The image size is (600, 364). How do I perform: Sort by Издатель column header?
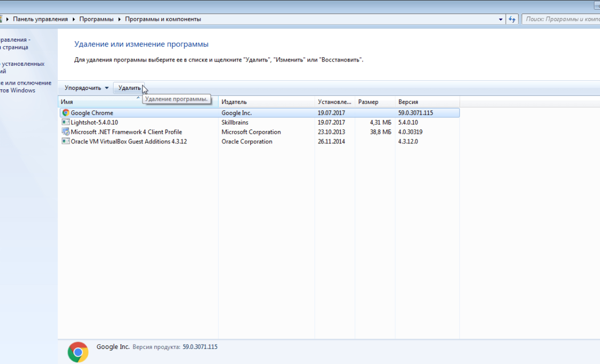click(x=266, y=102)
